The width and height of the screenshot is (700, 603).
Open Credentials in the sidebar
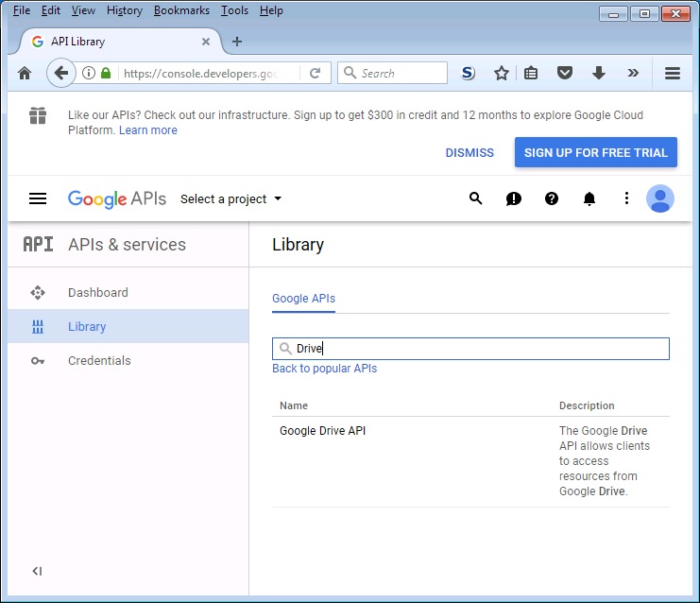[99, 360]
